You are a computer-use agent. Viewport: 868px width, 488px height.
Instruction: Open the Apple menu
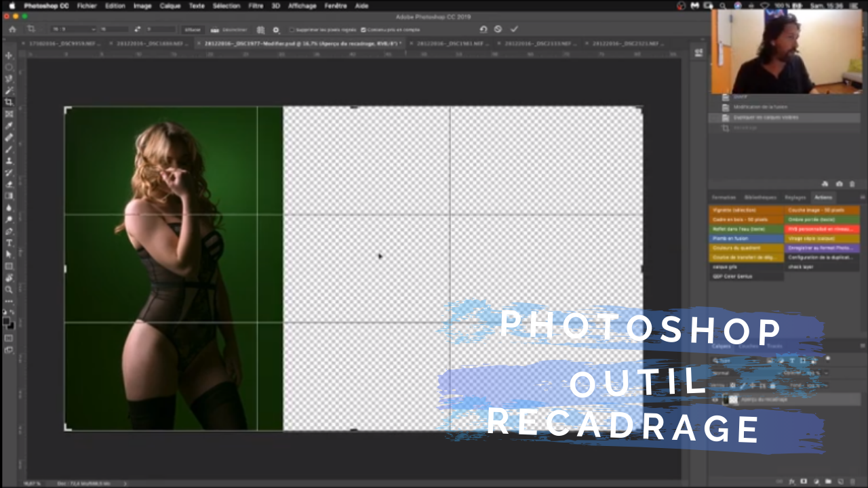[x=12, y=5]
